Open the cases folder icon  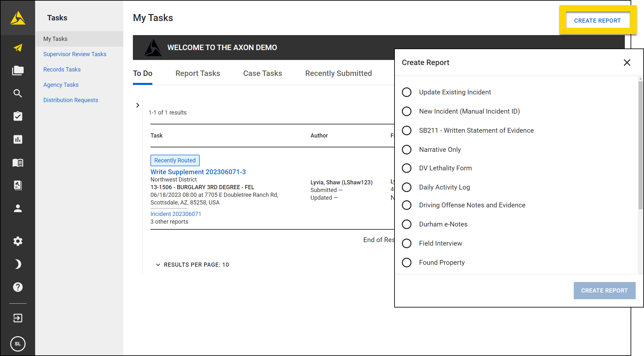18,70
